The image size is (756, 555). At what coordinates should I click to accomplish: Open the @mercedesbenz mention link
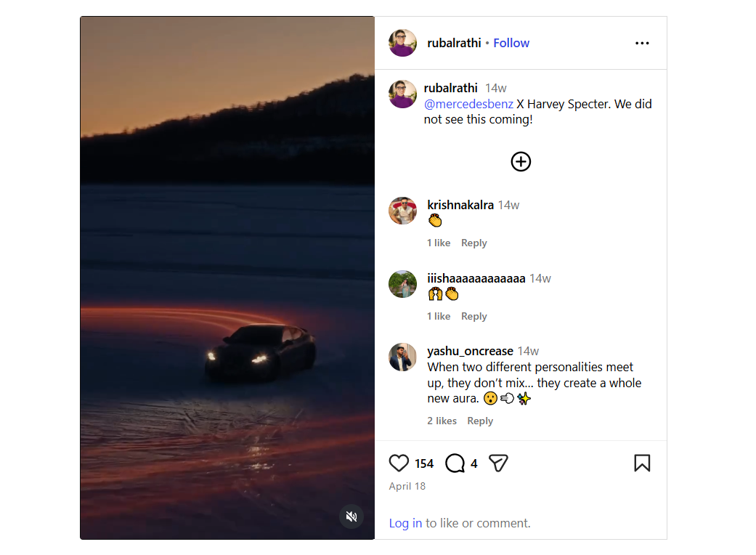point(468,104)
